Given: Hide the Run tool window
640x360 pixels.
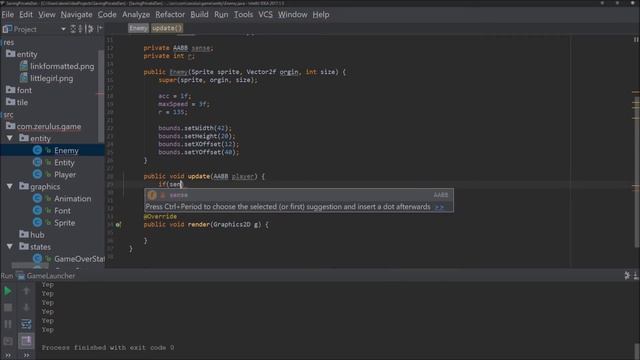Looking at the screenshot, I should [x=636, y=276].
